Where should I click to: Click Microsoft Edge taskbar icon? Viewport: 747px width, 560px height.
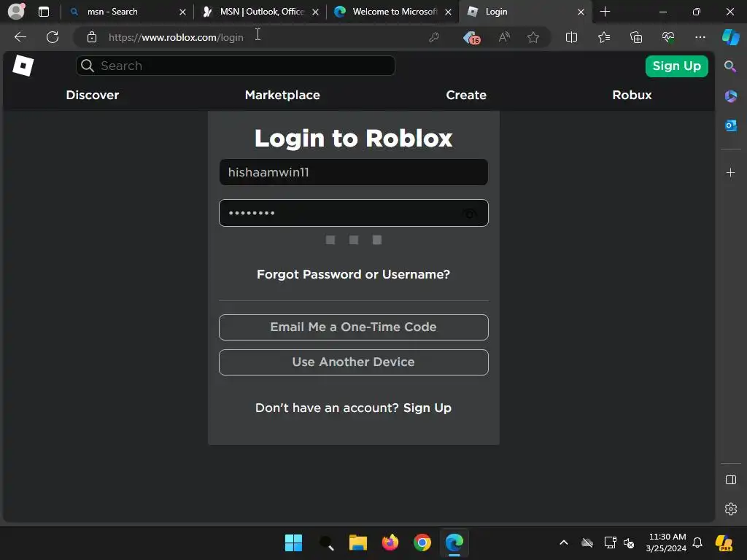click(x=454, y=542)
